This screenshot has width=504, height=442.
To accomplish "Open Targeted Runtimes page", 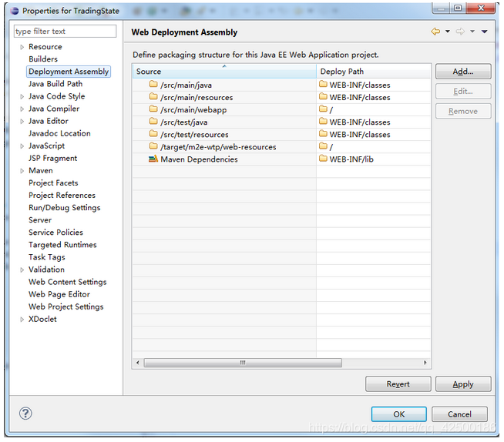I will (62, 245).
